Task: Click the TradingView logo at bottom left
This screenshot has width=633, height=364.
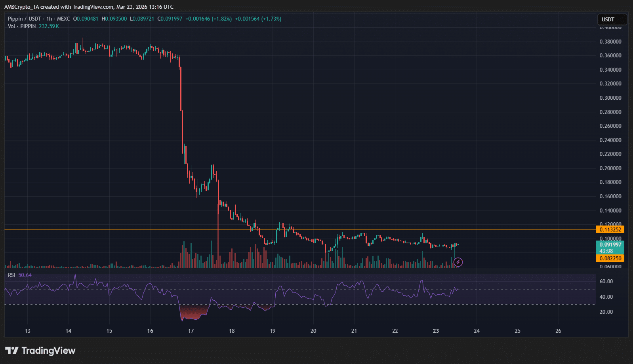Action: pyautogui.click(x=40, y=351)
